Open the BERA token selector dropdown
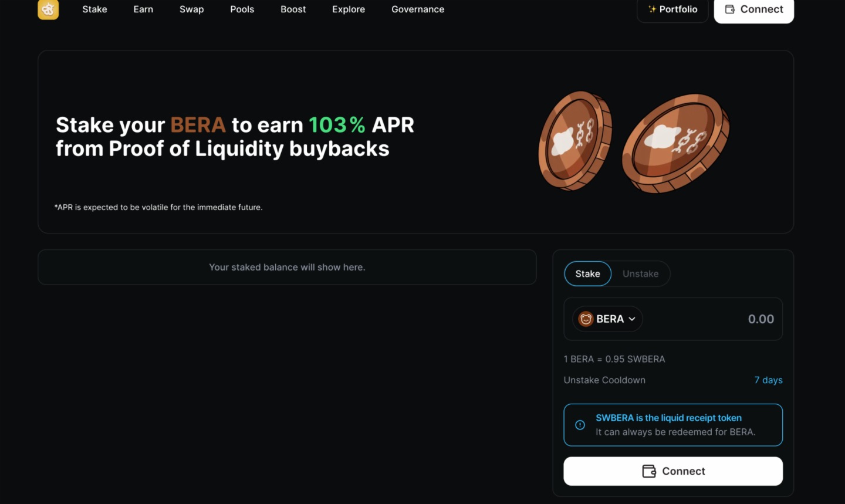 point(607,319)
